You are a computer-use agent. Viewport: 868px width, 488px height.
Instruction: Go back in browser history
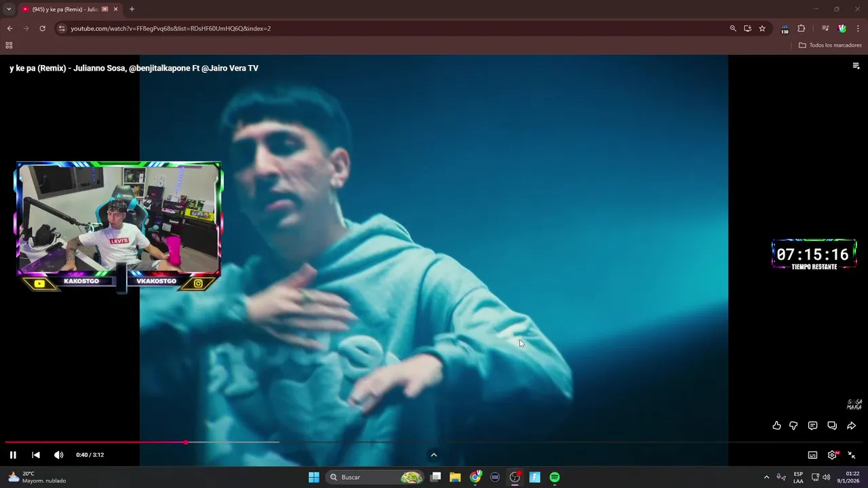click(9, 28)
